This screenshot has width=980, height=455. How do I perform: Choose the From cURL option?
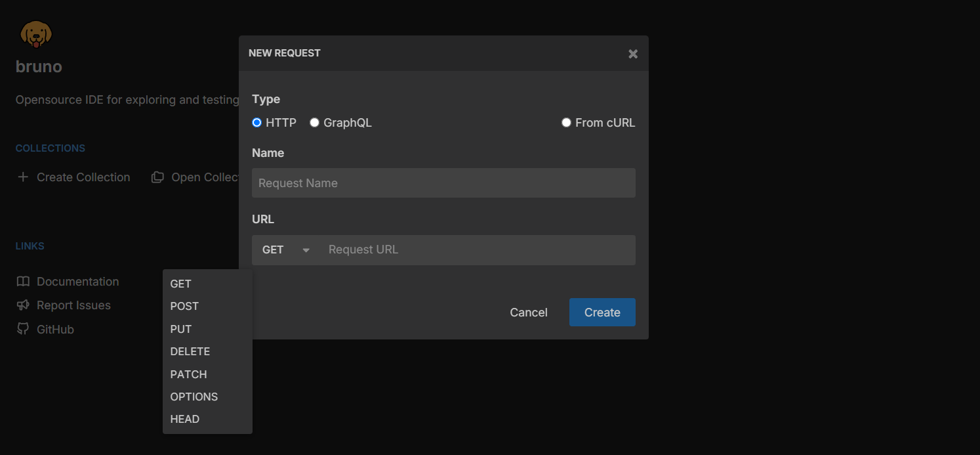point(566,122)
